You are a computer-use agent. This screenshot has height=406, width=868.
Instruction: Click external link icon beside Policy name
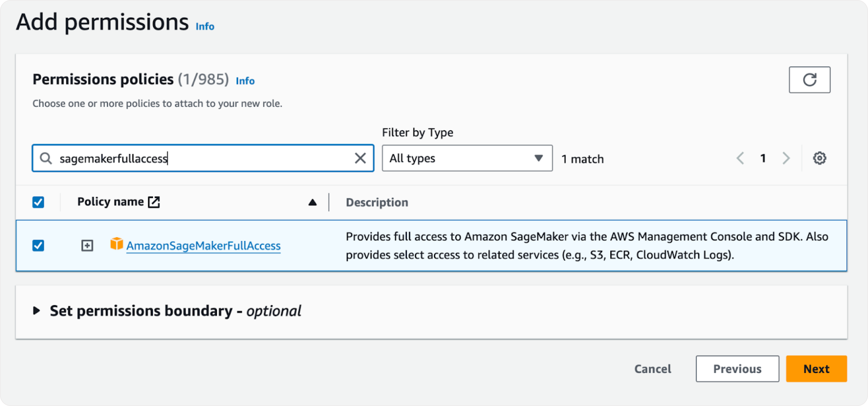(x=154, y=202)
